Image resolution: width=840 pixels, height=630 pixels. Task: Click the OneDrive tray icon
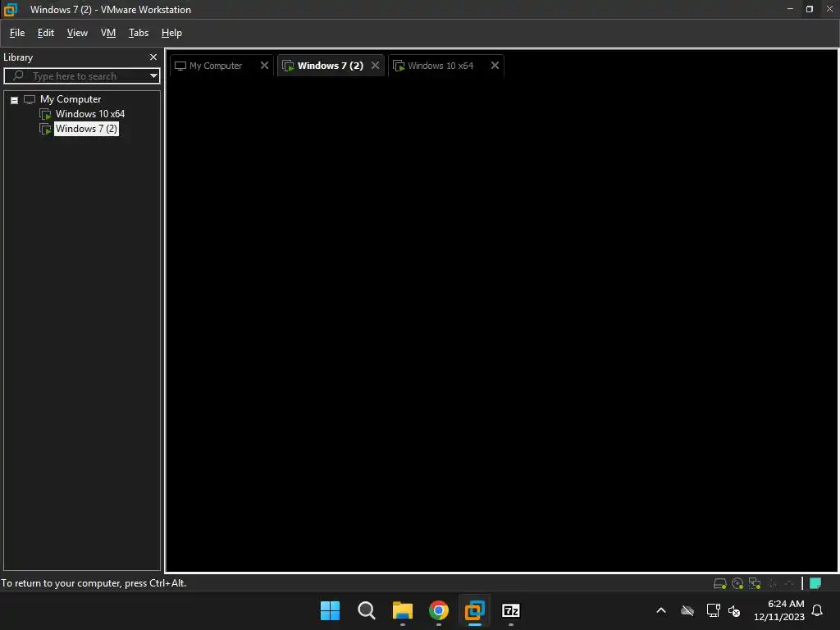(687, 610)
